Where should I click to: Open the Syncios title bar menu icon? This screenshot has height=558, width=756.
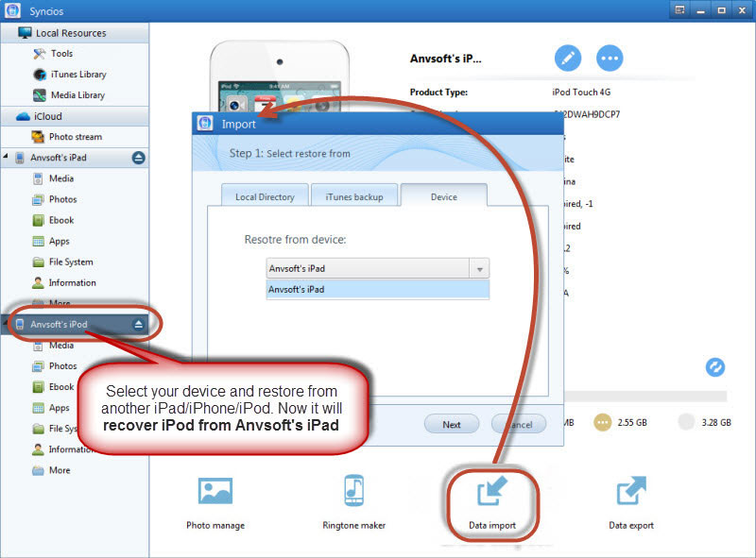(679, 10)
